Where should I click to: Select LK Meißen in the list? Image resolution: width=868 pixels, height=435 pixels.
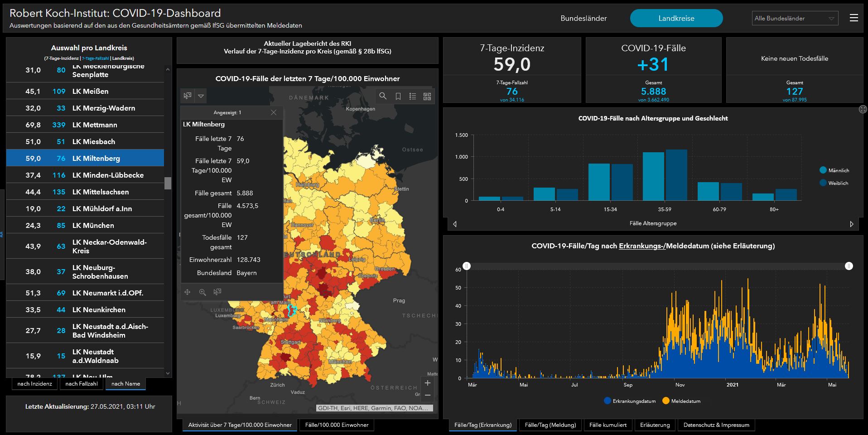pos(85,91)
